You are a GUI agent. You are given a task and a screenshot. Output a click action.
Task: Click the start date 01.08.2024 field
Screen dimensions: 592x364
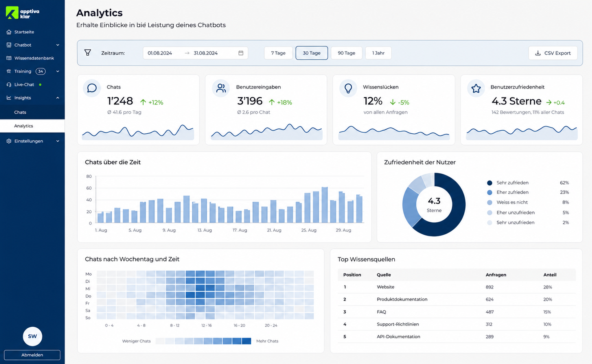(x=160, y=53)
